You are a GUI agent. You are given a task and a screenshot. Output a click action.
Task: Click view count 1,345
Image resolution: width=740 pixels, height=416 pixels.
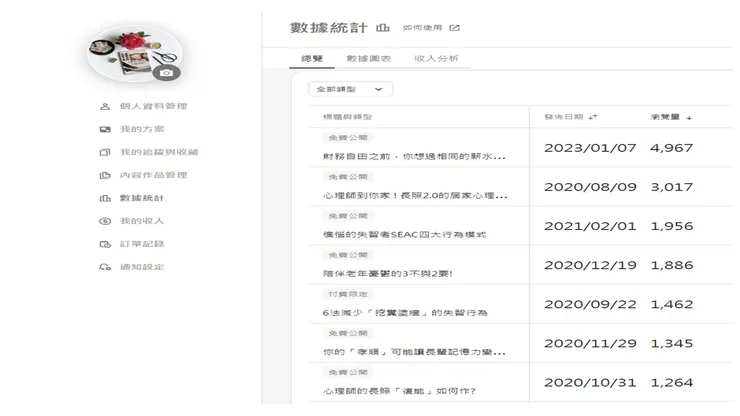tap(672, 344)
